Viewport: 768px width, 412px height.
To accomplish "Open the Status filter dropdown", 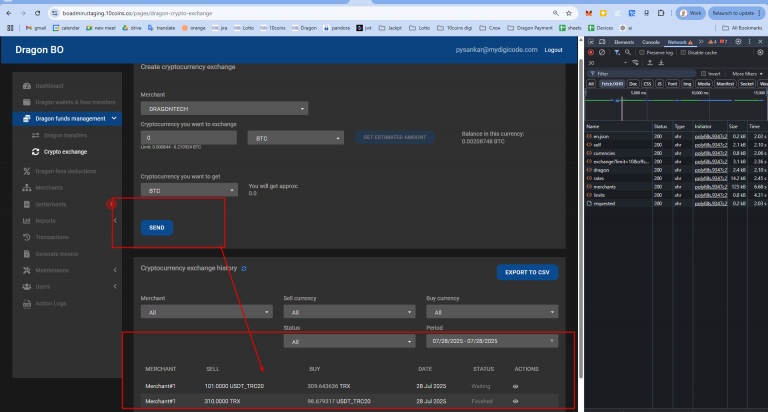I will pos(349,341).
